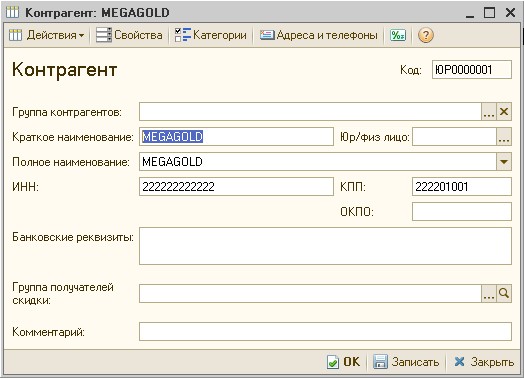This screenshot has width=524, height=378.
Task: Click into the Код field
Action: (472, 70)
